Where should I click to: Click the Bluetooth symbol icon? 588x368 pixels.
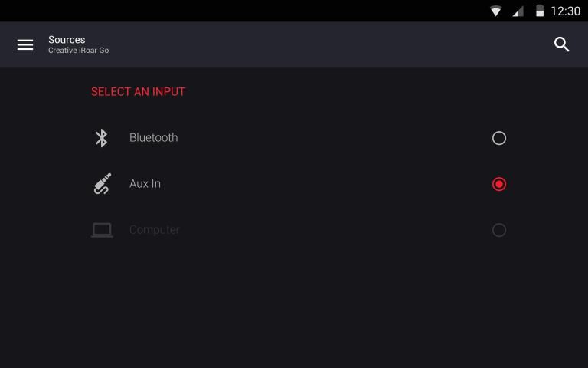click(101, 138)
